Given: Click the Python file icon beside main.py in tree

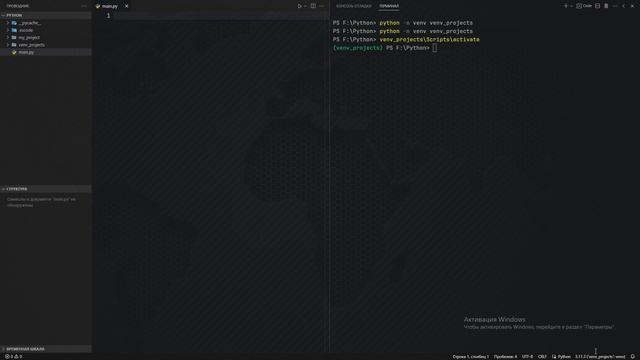Looking at the screenshot, I should click(14, 52).
